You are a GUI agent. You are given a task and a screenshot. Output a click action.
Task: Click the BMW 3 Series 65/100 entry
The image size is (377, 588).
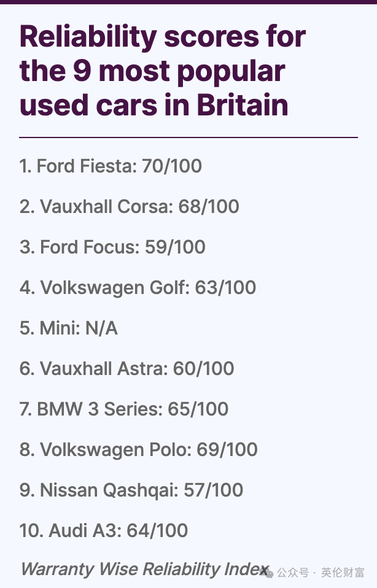(124, 409)
